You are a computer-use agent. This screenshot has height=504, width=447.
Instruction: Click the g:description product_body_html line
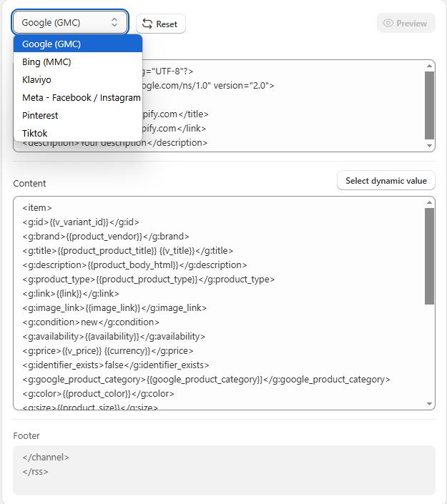pyautogui.click(x=134, y=265)
